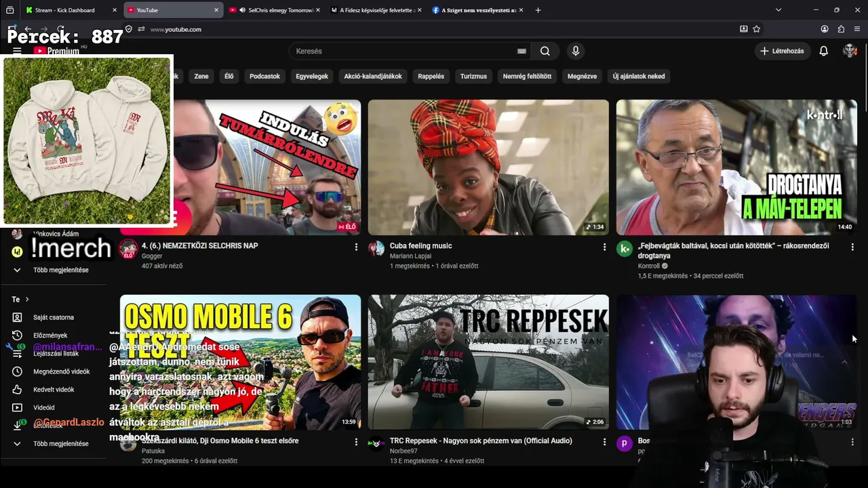The height and width of the screenshot is (488, 868).
Task: Open Videóid in the sidebar
Action: click(x=44, y=407)
